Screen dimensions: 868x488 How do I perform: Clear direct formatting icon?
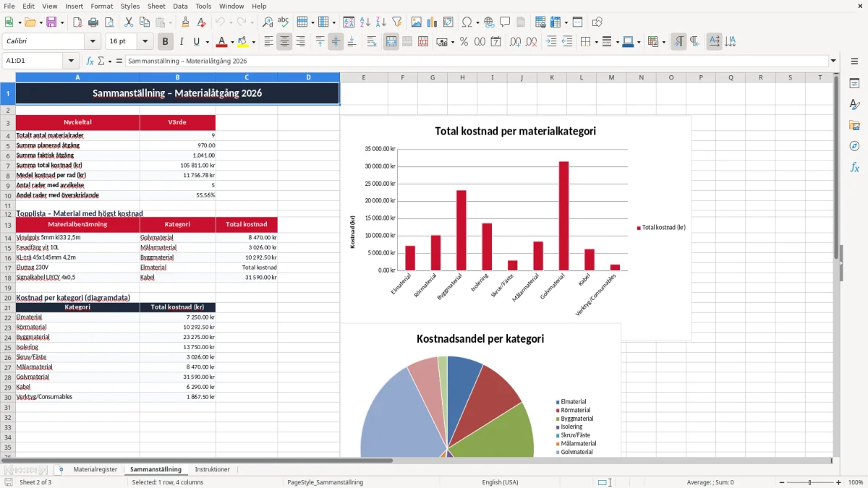pos(202,22)
